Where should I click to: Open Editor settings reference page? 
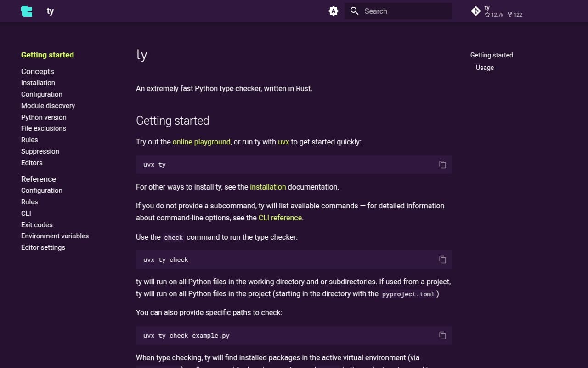(x=43, y=247)
